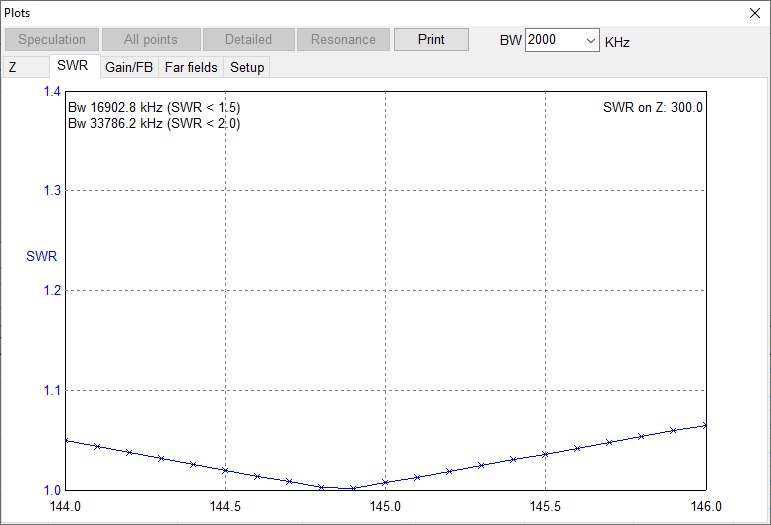Select the SWR tab

pos(73,66)
